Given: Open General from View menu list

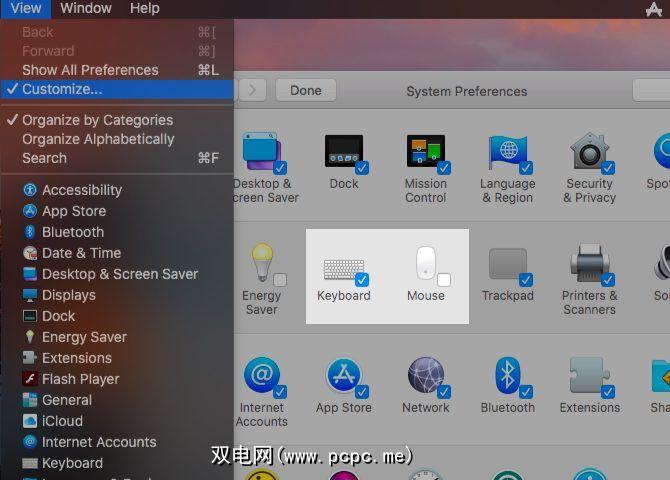Looking at the screenshot, I should tap(117, 400).
